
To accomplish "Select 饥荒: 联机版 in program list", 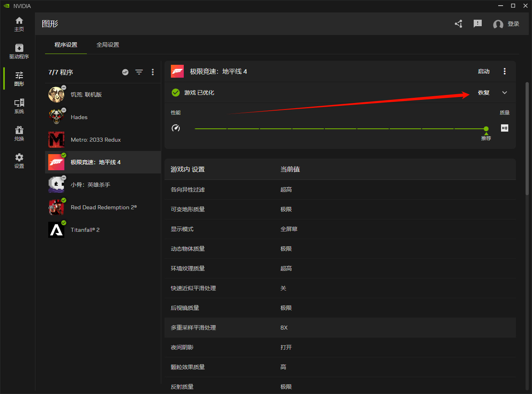I will click(103, 95).
